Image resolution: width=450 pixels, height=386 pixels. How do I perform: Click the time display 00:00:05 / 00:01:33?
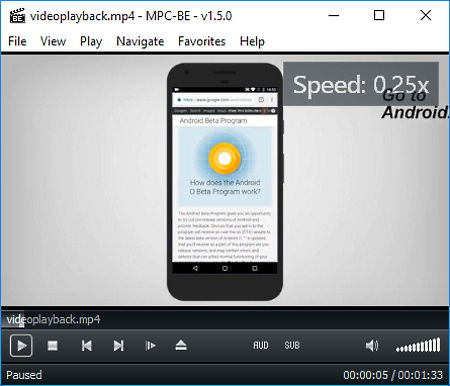click(393, 375)
